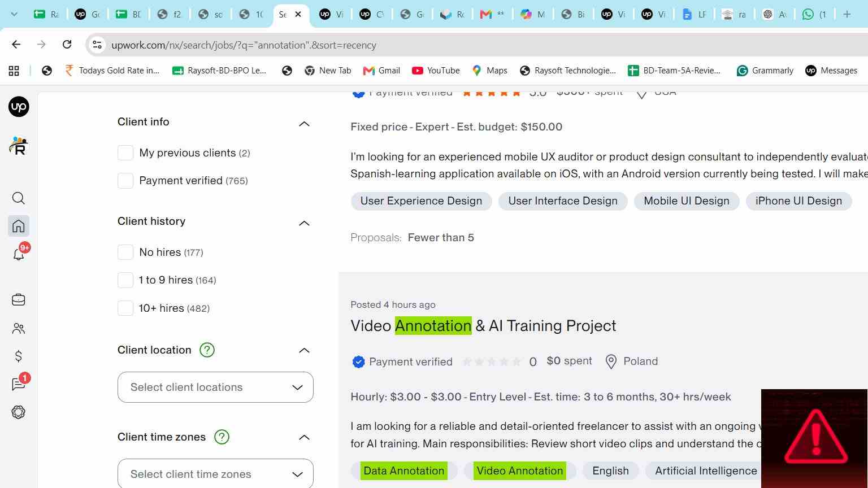Viewport: 868px width, 488px height.
Task: Open messages icon with 1 badge
Action: coord(19,384)
